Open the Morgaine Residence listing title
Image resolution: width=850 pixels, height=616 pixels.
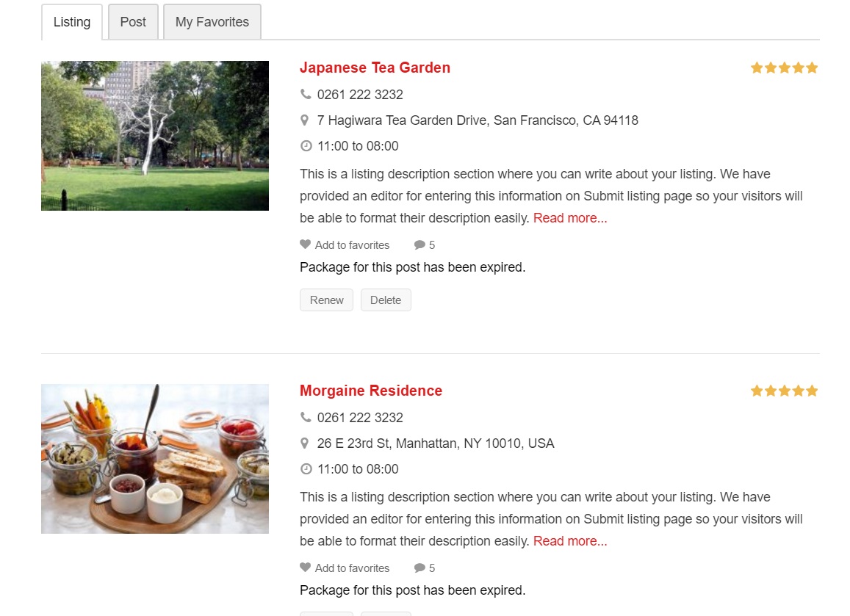(x=371, y=391)
